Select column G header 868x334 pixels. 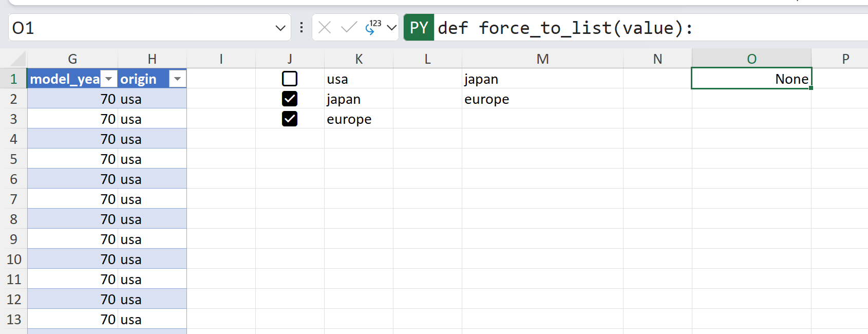(x=72, y=59)
